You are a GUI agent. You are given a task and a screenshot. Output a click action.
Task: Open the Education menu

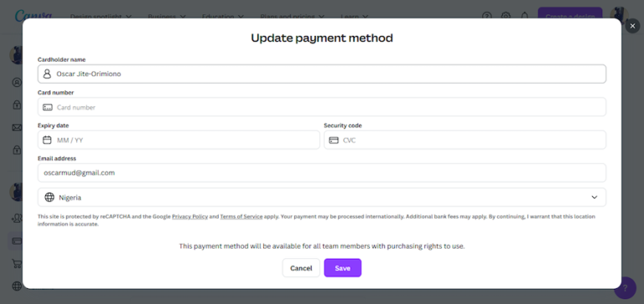tap(223, 17)
